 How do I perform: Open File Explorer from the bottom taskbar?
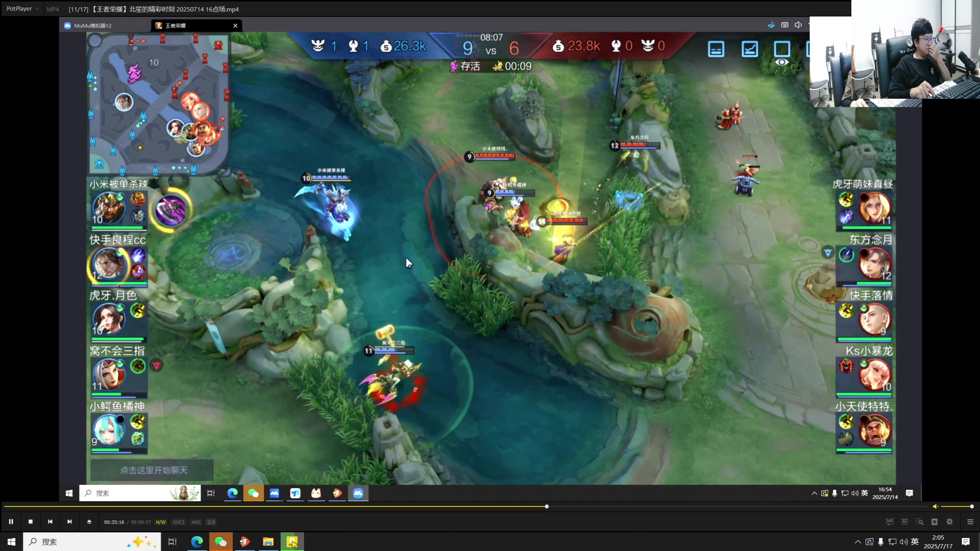[x=268, y=541]
